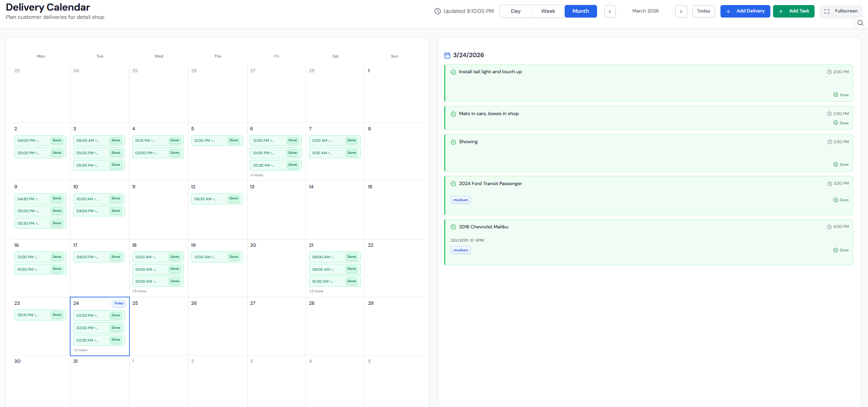The height and width of the screenshot is (407, 868).
Task: Open the 01:30 PM event on March 16
Action: coord(40,269)
